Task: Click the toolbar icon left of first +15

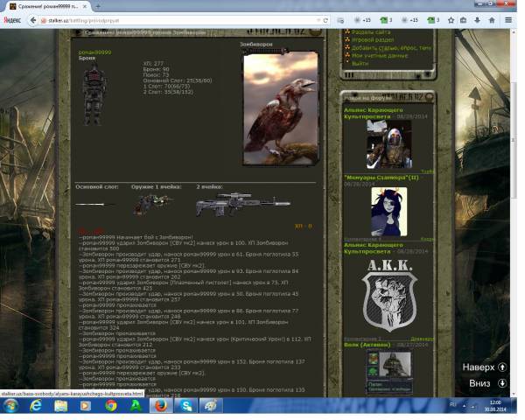Action: pos(340,20)
